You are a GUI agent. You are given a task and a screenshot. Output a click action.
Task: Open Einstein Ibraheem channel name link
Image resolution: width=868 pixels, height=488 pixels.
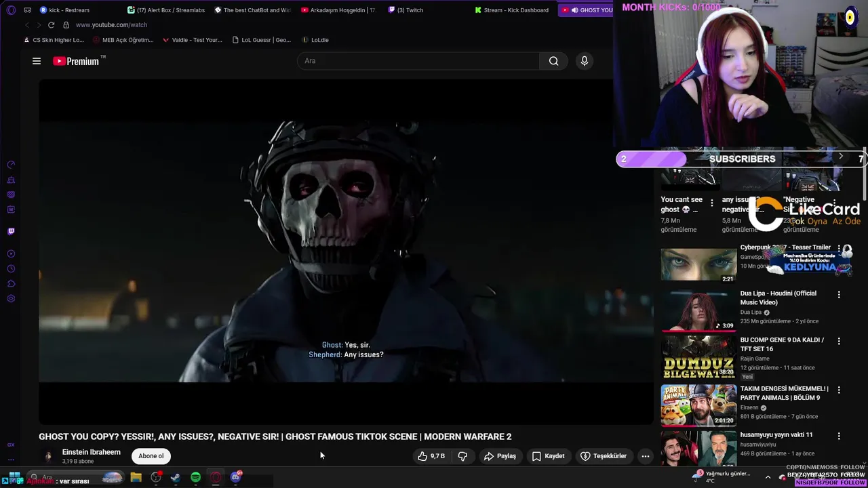[91, 452]
